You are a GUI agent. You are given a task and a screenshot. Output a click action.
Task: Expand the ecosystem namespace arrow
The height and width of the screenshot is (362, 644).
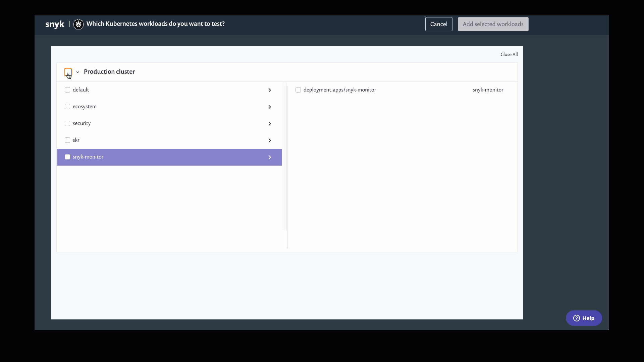[270, 107]
